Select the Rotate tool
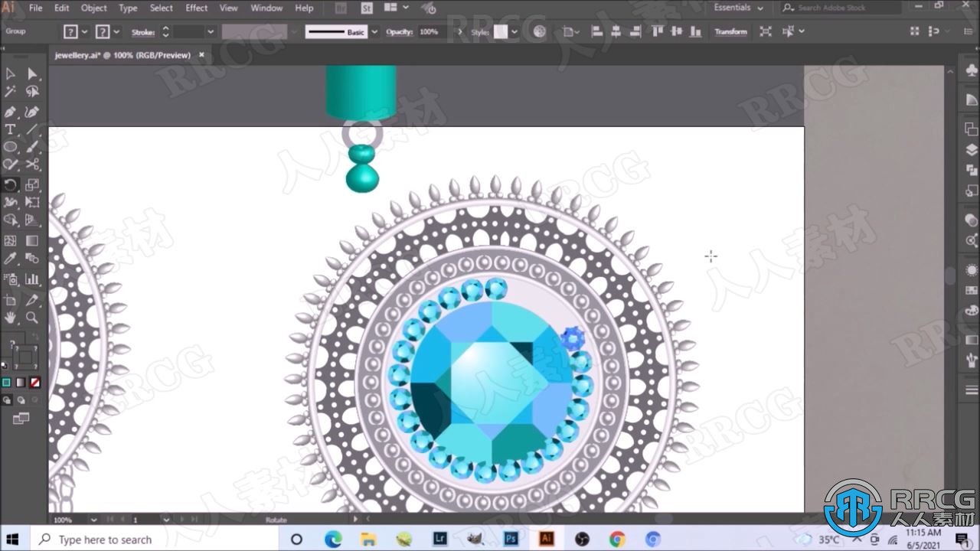This screenshot has height=551, width=980. 10,184
